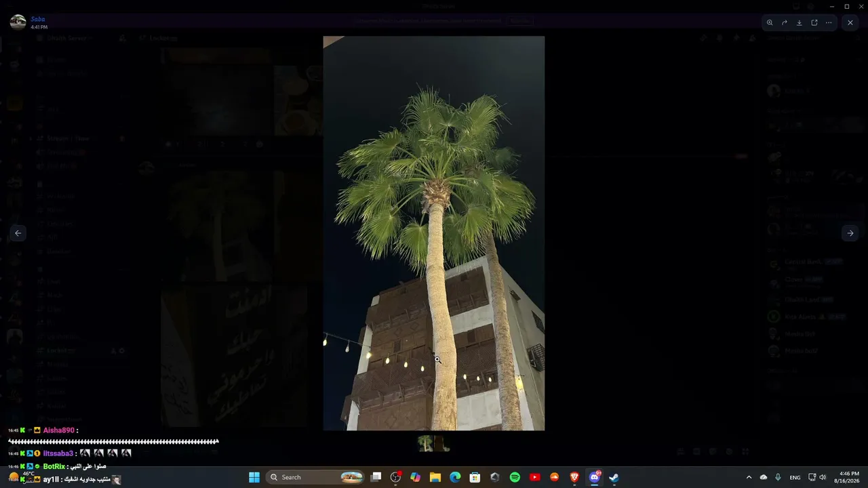The height and width of the screenshot is (488, 868).
Task: Go to the next image
Action: point(850,233)
